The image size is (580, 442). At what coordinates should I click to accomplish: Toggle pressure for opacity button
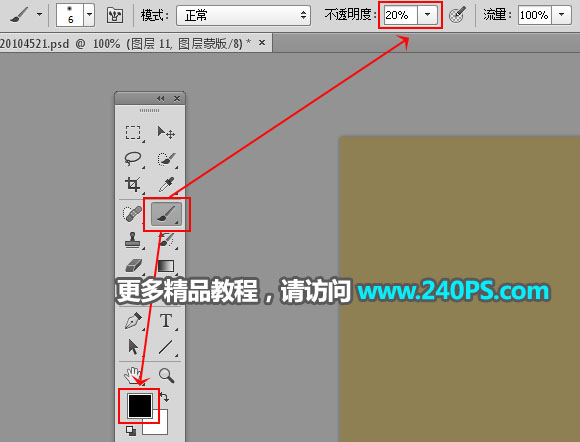tap(458, 15)
